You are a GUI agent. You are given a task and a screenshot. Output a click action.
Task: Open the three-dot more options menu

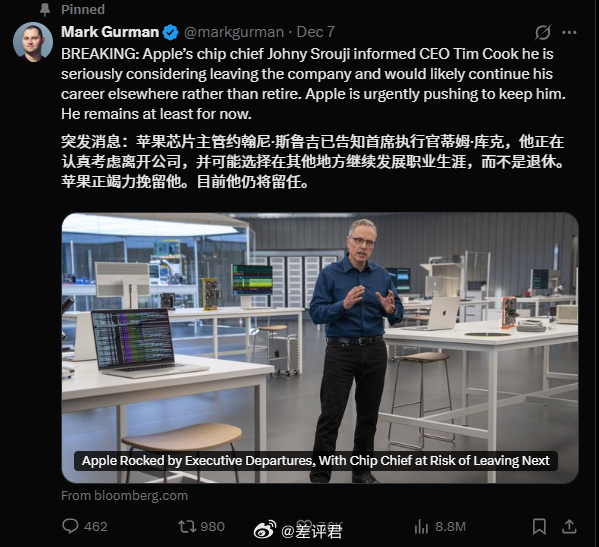click(569, 32)
